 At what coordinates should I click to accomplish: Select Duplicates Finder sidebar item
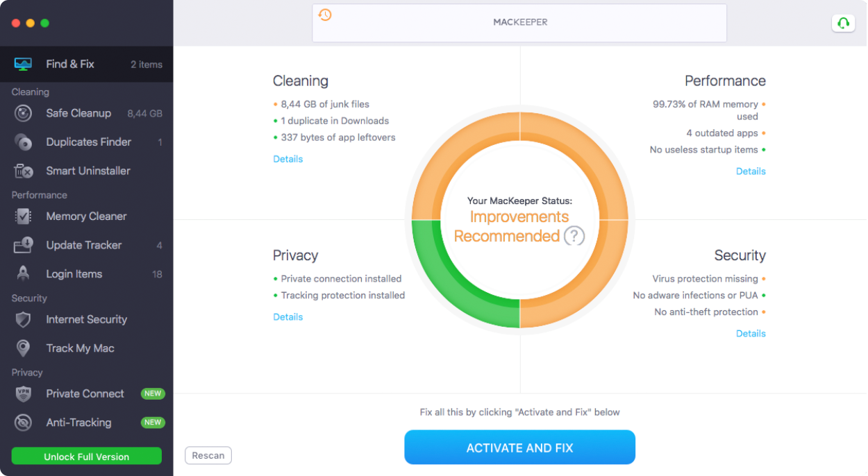87,142
